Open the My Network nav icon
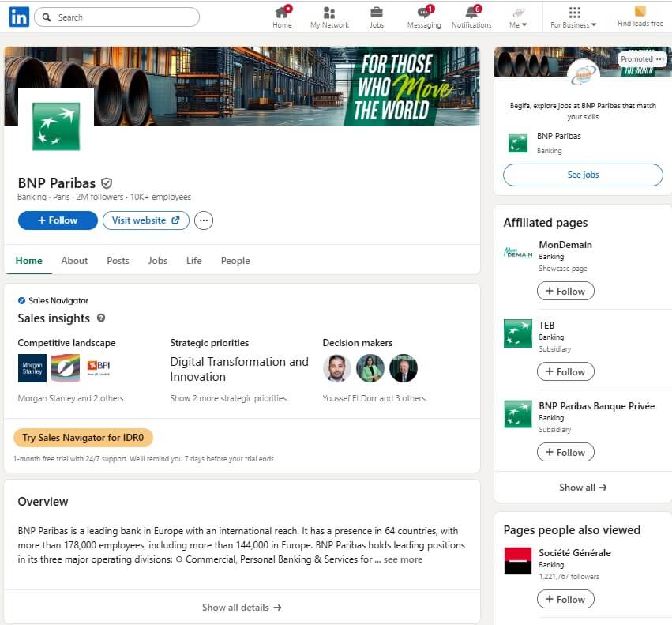This screenshot has height=625, width=672. pyautogui.click(x=329, y=17)
